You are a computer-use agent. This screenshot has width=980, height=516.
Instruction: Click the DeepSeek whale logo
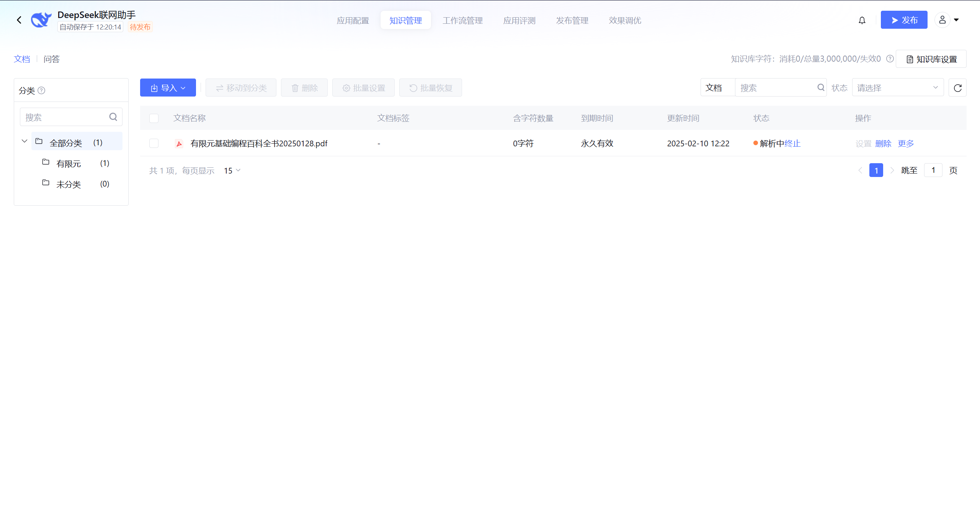[x=41, y=20]
